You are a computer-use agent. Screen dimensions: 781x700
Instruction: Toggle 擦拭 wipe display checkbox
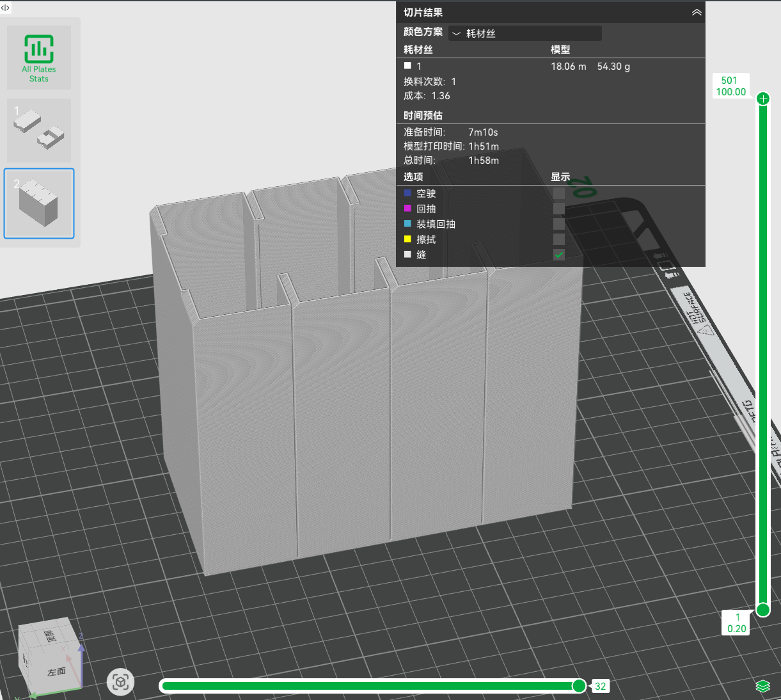coord(559,239)
